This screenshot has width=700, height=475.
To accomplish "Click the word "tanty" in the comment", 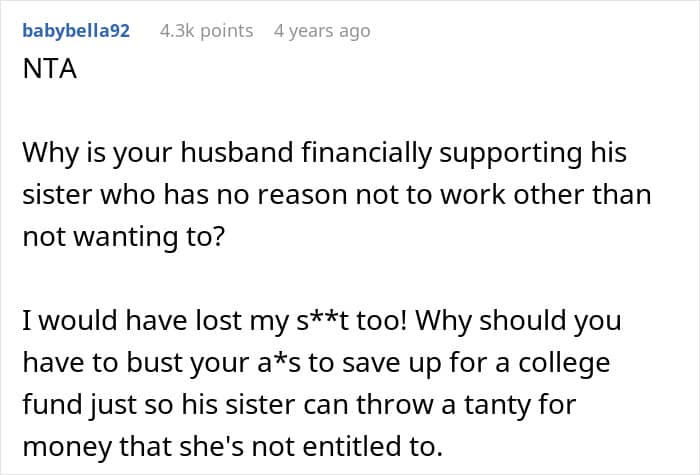I will [x=497, y=406].
